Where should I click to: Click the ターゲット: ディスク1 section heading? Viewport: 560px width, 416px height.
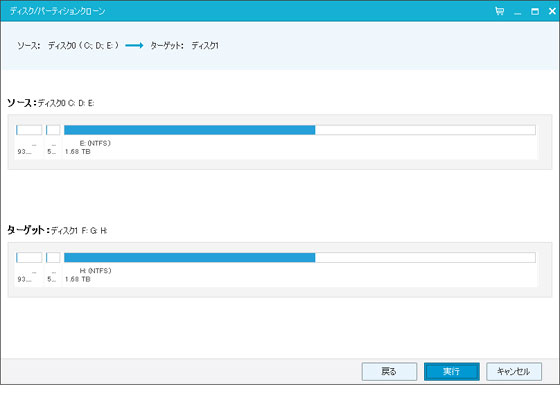(x=57, y=230)
